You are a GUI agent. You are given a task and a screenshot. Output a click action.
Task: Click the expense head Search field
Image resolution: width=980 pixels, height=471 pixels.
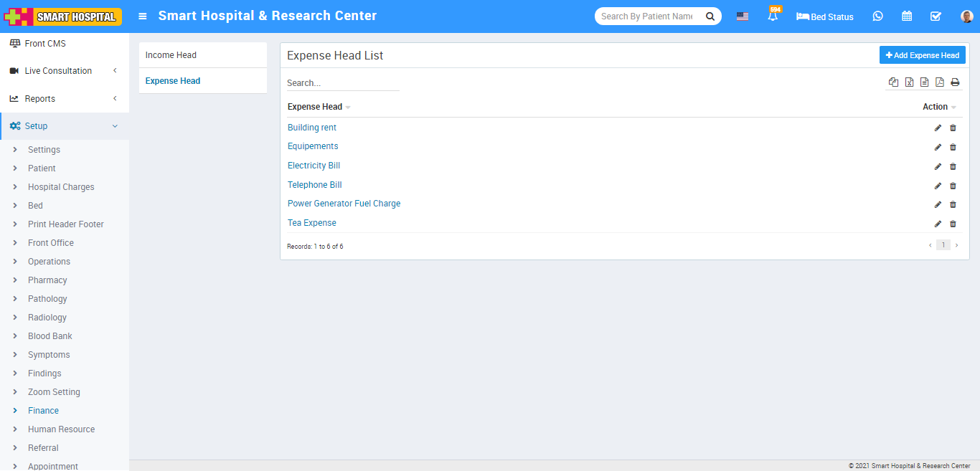tap(342, 83)
